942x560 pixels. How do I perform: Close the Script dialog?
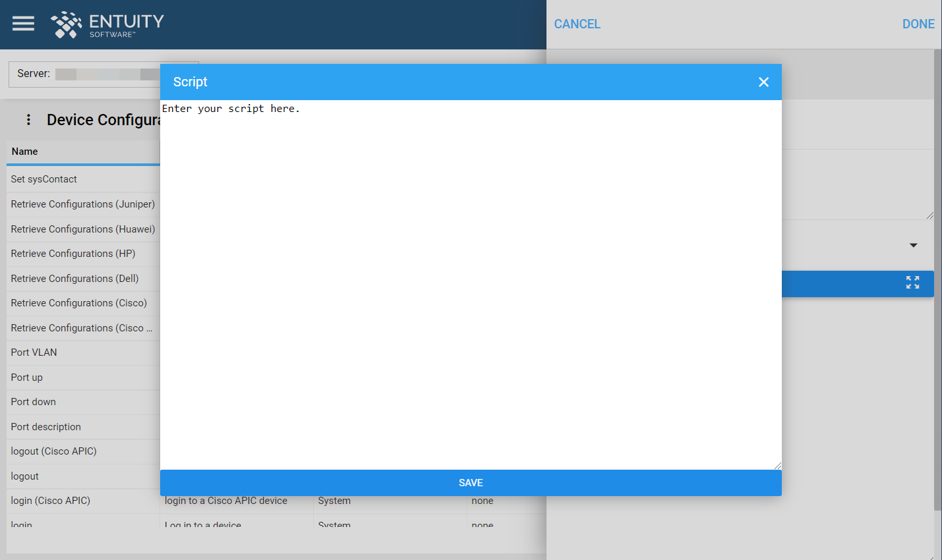pyautogui.click(x=763, y=82)
